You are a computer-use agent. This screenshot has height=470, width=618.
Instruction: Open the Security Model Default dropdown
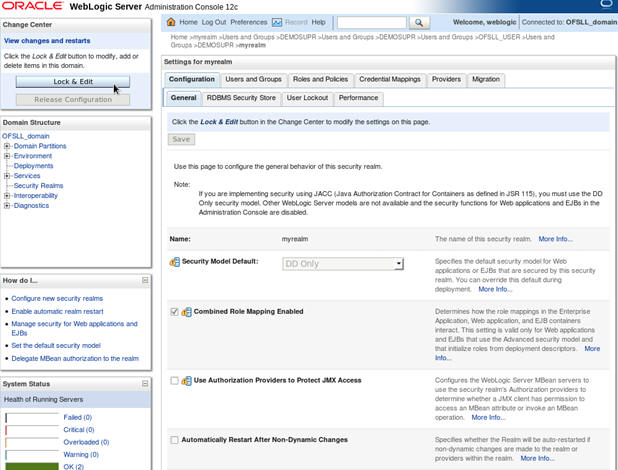pos(343,264)
